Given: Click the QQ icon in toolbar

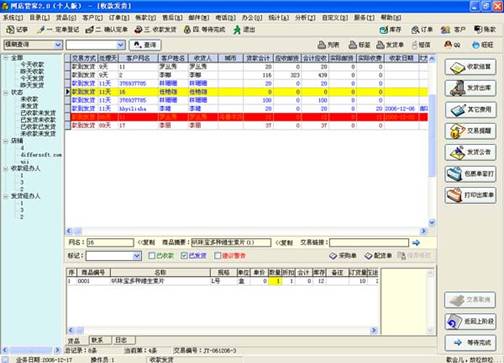Looking at the screenshot, I should (x=453, y=44).
